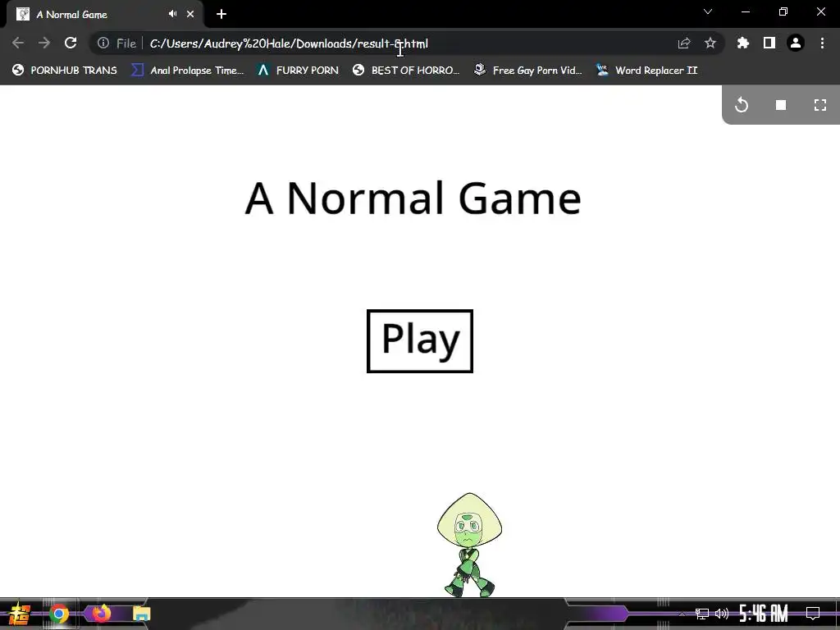Show hidden tray icons chevron
840x630 pixels.
coord(682,614)
